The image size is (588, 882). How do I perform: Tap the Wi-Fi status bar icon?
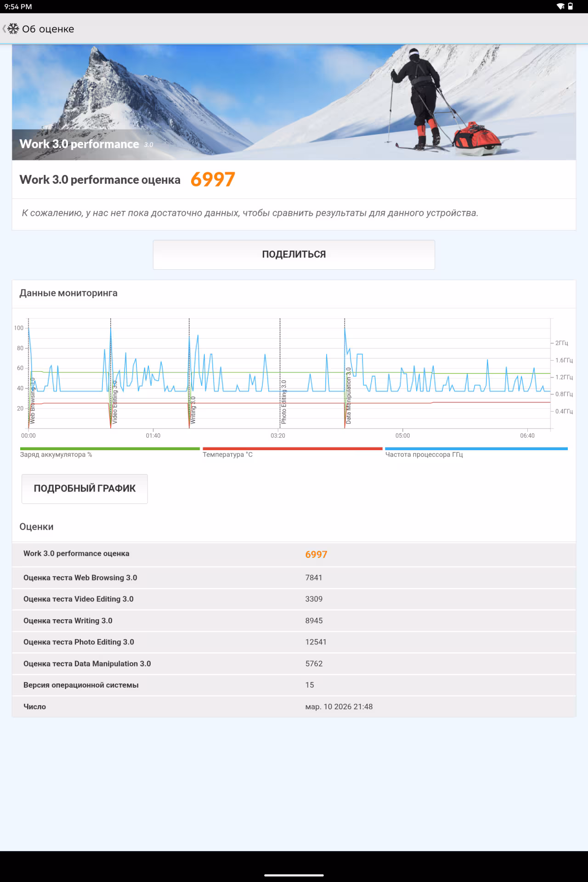click(560, 6)
